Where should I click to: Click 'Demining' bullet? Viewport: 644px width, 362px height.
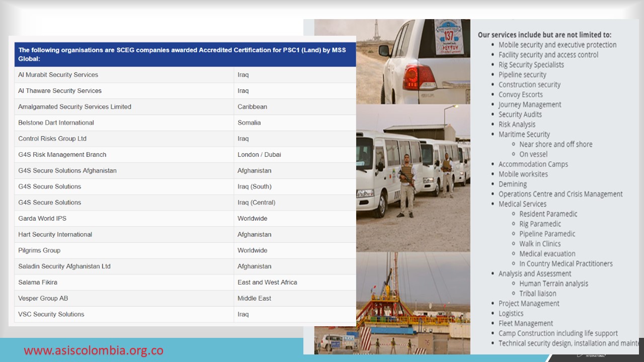513,185
